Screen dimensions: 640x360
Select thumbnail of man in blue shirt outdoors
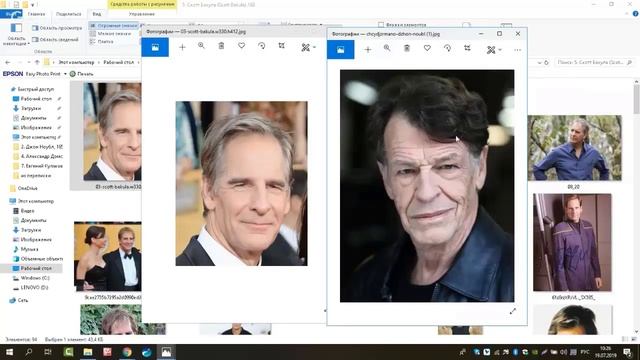tap(574, 148)
